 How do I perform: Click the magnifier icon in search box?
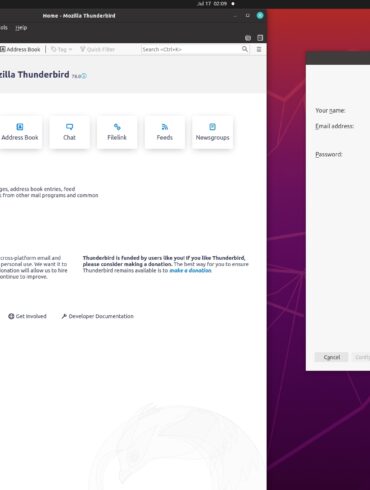coord(245,49)
